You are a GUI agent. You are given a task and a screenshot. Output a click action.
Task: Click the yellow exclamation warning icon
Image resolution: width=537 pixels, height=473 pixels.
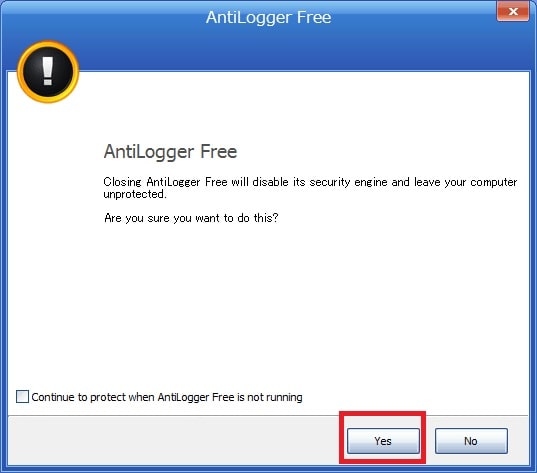[x=48, y=72]
